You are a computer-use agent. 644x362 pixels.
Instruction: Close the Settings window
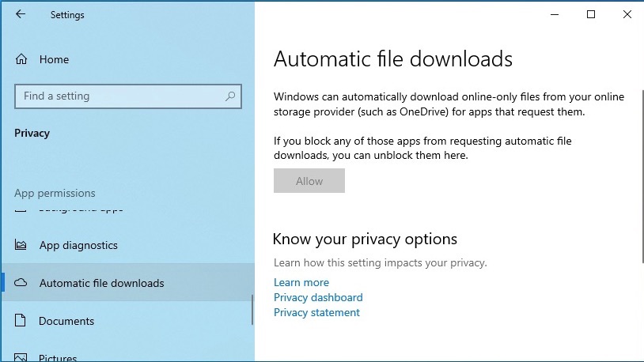point(627,14)
